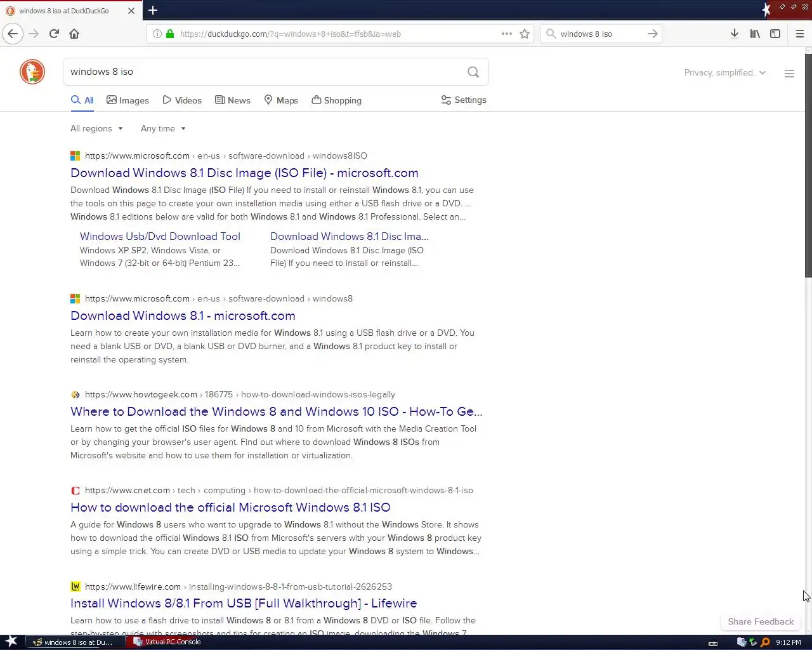Go back to the previous page
812x650 pixels.
coord(13,34)
